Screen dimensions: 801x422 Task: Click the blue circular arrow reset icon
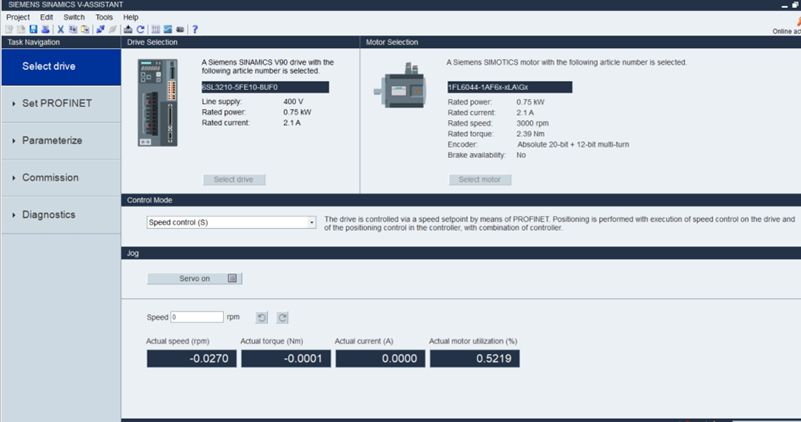click(140, 29)
